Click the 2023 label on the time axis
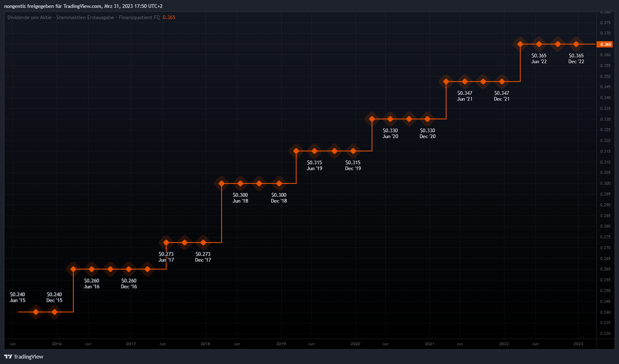Screen dimensions: 619x364 [x=578, y=344]
